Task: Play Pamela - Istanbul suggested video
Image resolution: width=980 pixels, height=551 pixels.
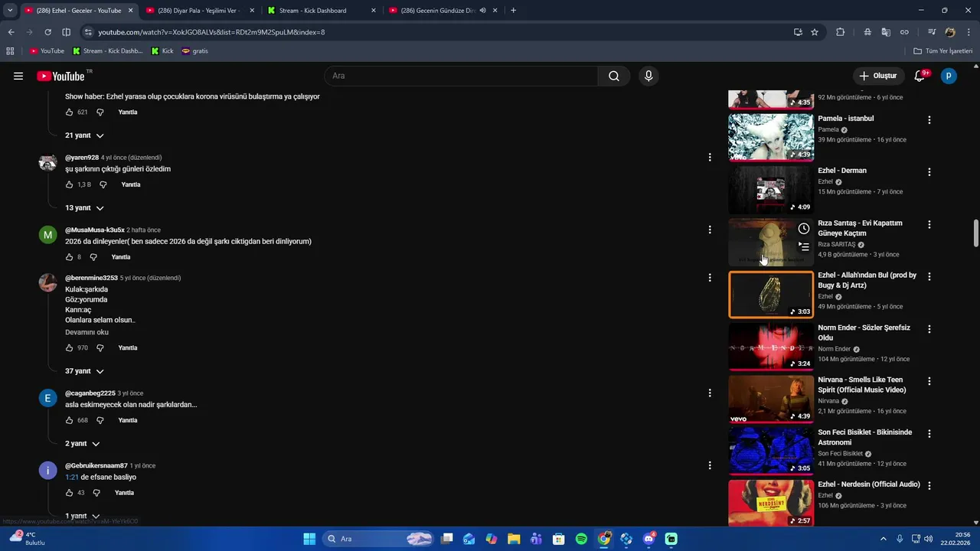Action: tap(771, 137)
